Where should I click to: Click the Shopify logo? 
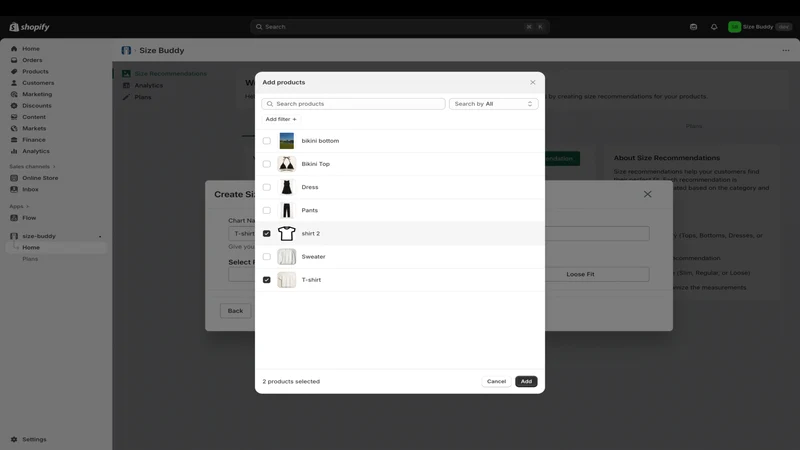pyautogui.click(x=29, y=27)
